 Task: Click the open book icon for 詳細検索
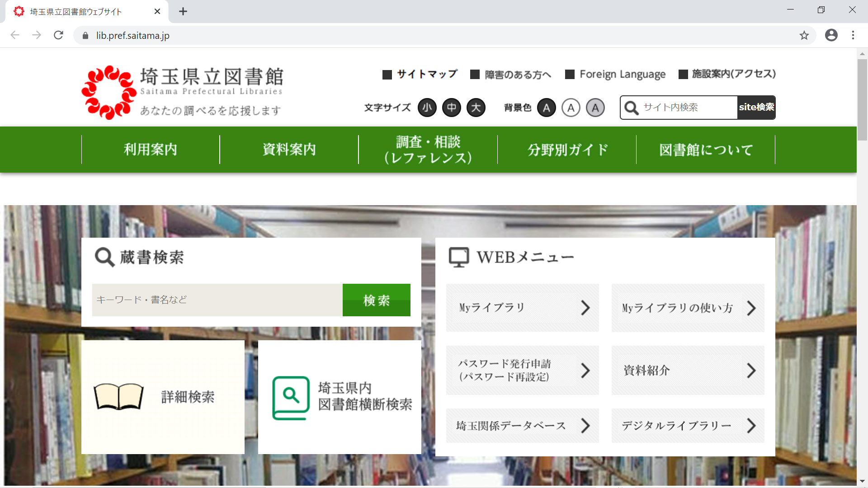pos(118,397)
